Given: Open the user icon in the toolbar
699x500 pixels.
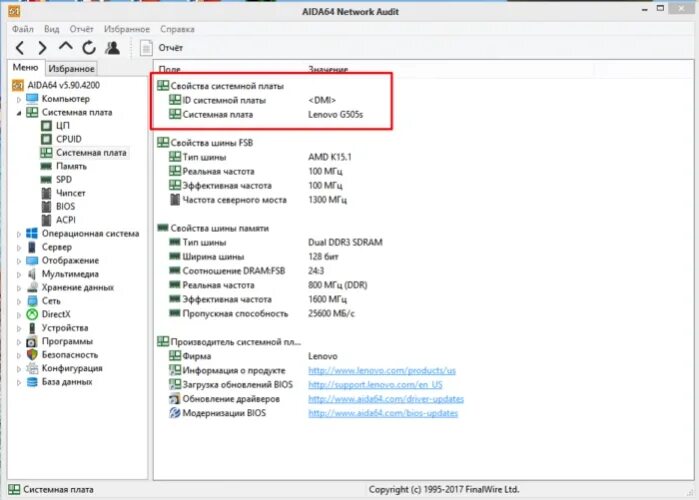Looking at the screenshot, I should pyautogui.click(x=112, y=48).
